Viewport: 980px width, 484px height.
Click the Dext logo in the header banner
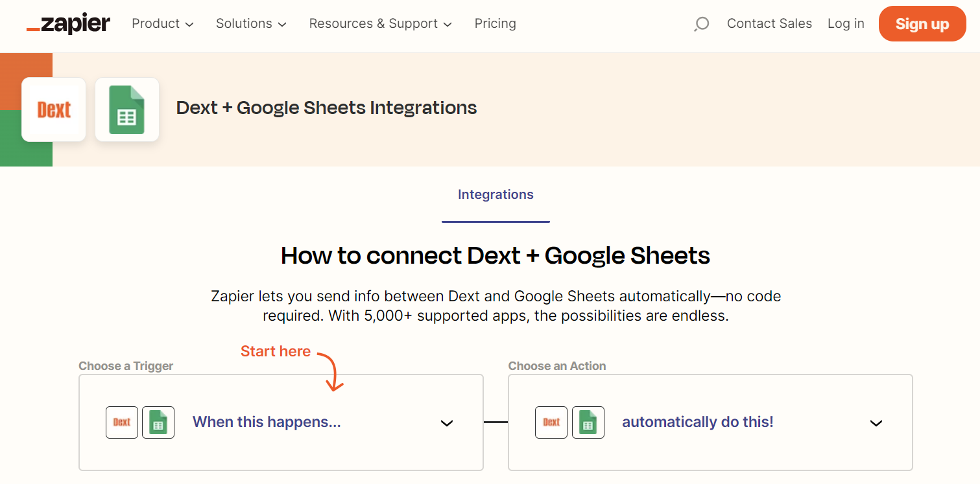pyautogui.click(x=54, y=109)
